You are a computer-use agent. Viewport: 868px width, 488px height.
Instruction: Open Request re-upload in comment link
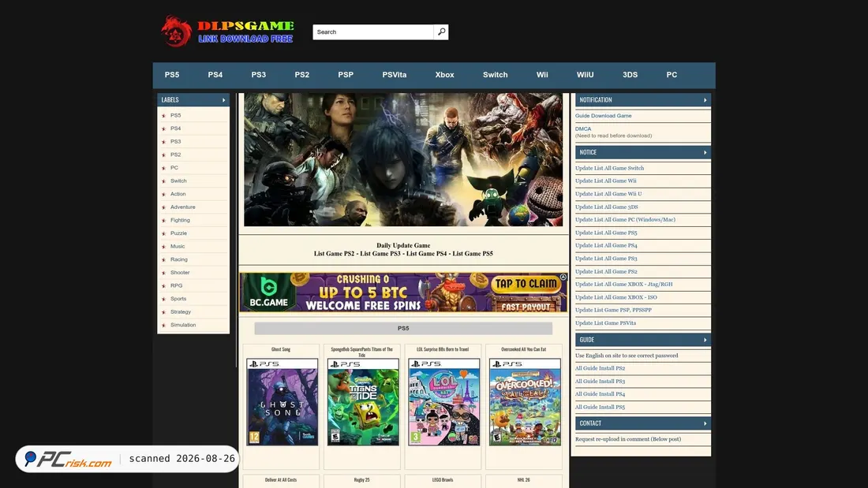pyautogui.click(x=628, y=439)
